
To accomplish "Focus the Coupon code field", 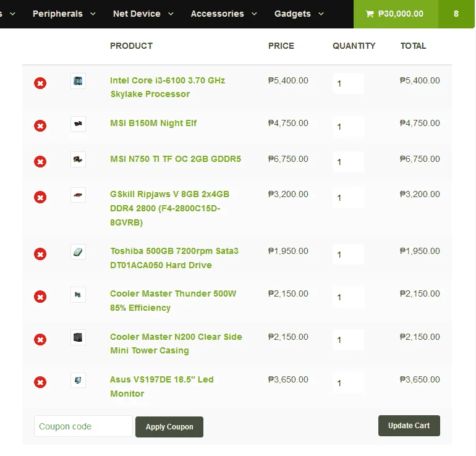I will [83, 426].
